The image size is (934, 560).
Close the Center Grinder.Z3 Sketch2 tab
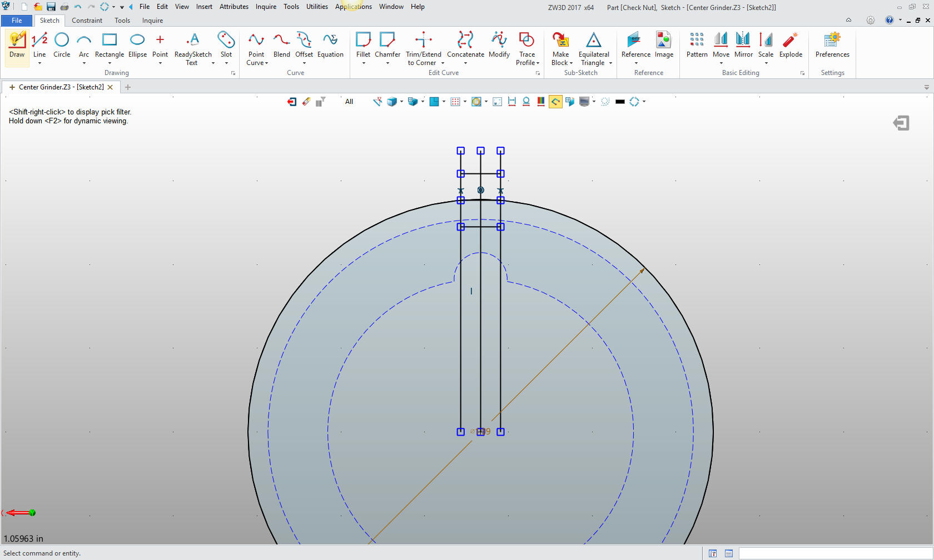coord(110,87)
